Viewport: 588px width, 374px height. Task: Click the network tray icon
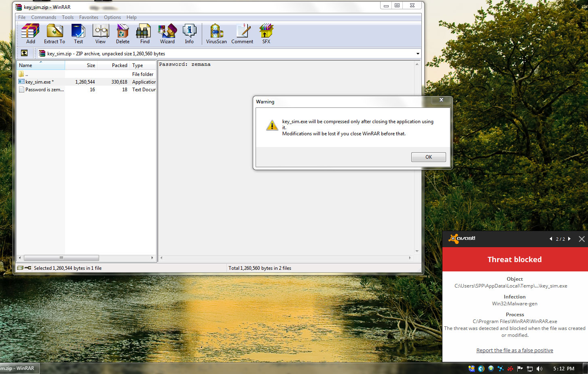tap(530, 368)
